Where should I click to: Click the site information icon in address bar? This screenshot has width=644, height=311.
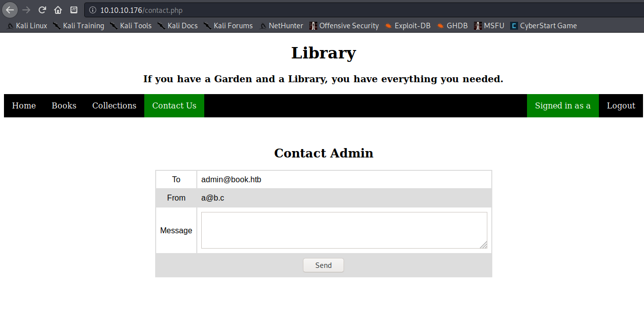pos(93,10)
